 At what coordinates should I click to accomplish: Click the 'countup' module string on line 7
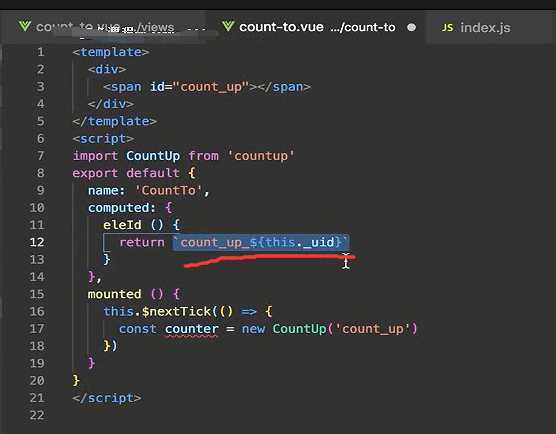click(x=261, y=156)
